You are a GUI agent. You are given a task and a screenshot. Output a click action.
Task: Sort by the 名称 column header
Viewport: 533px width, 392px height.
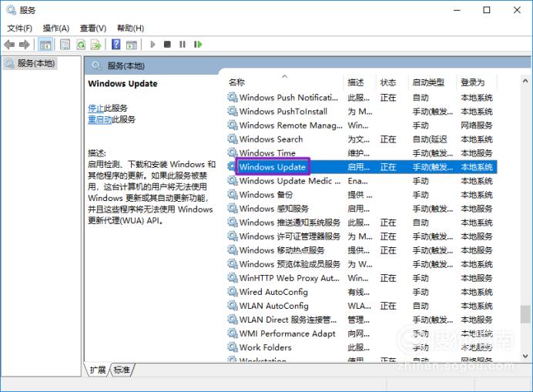click(237, 82)
